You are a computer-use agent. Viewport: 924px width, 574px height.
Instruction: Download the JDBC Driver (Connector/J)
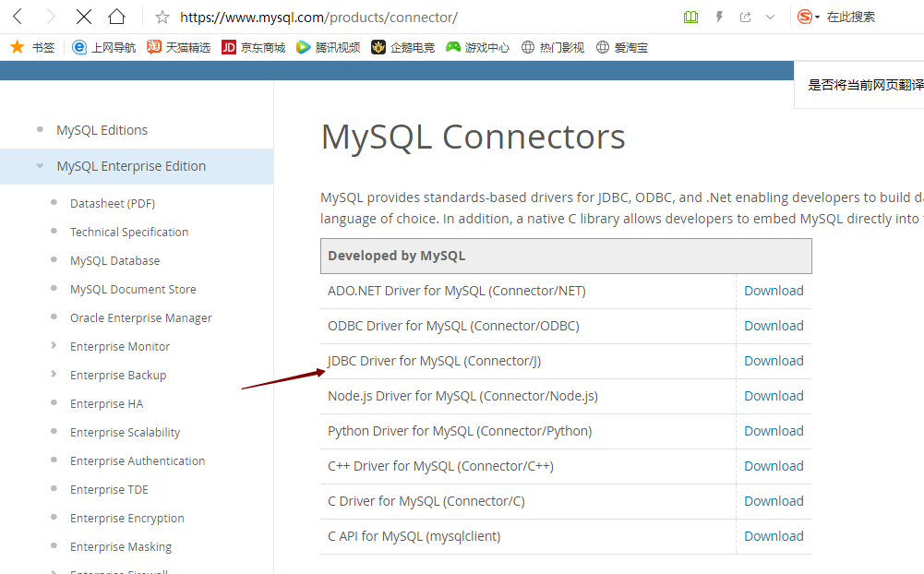[774, 361]
